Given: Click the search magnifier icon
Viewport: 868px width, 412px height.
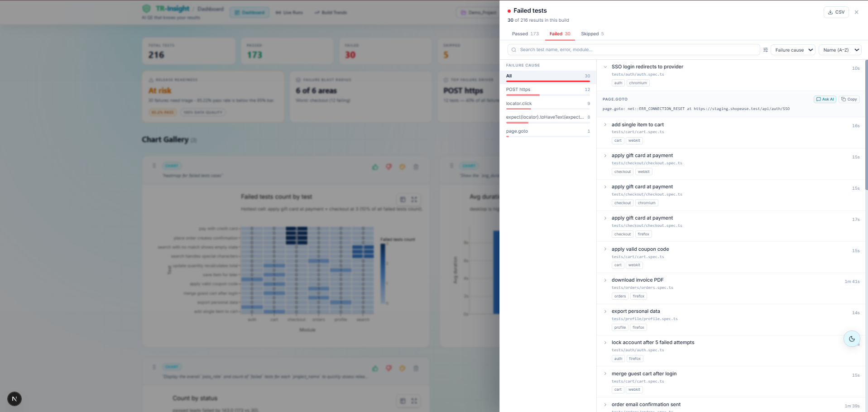Looking at the screenshot, I should [514, 50].
